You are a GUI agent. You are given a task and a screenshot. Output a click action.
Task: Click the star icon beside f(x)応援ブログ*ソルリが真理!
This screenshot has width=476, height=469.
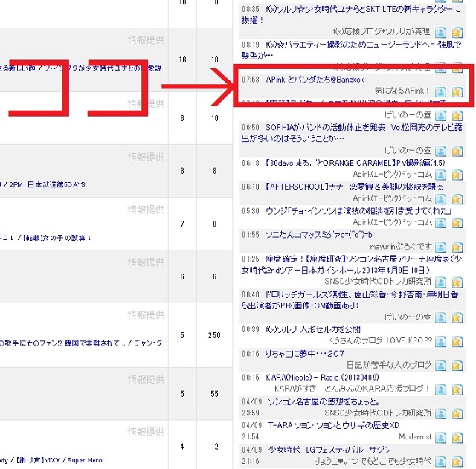(x=457, y=32)
